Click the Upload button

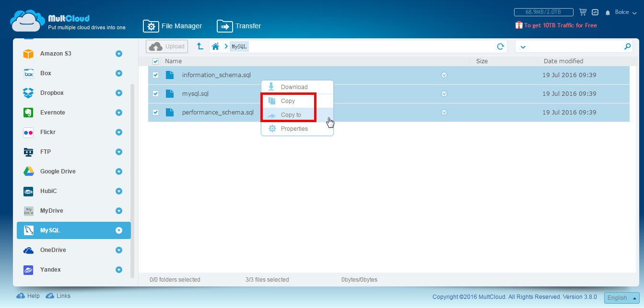(x=167, y=46)
